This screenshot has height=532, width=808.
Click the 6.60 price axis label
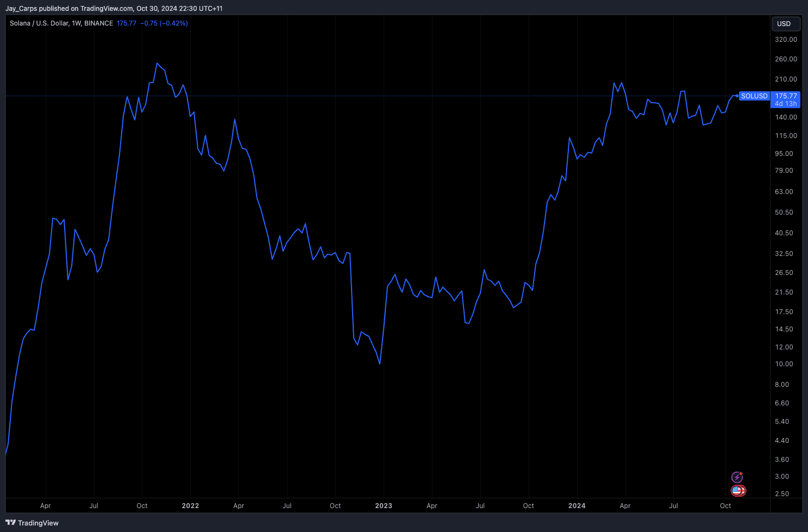(782, 403)
